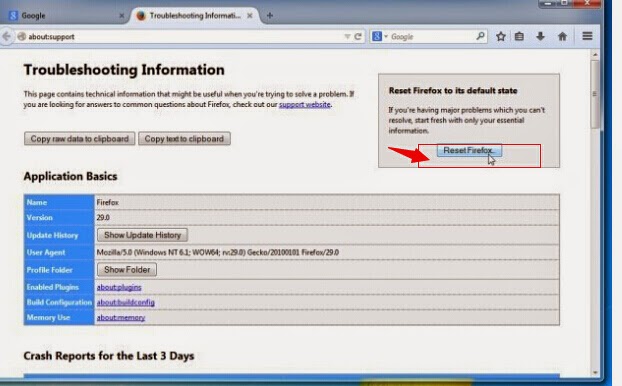Open the about:memory link
This screenshot has width=622, height=386.
click(x=121, y=317)
